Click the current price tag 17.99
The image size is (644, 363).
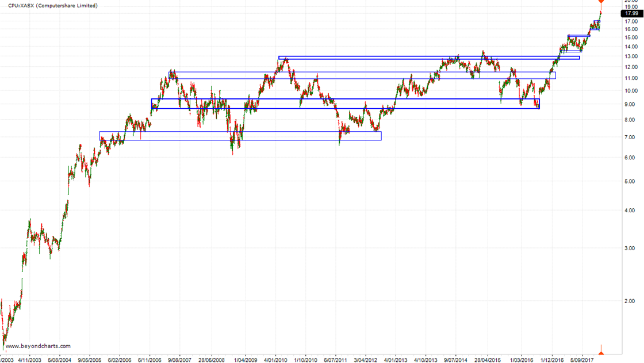632,13
